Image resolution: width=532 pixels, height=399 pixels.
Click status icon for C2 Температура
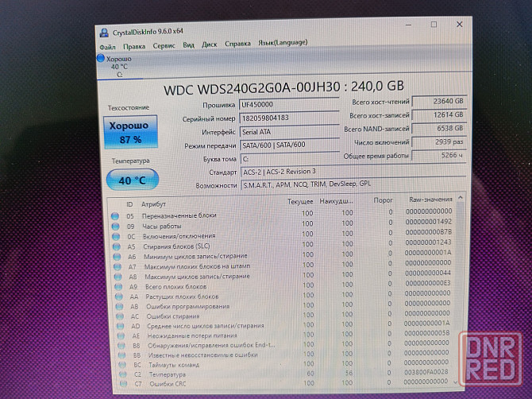click(123, 374)
